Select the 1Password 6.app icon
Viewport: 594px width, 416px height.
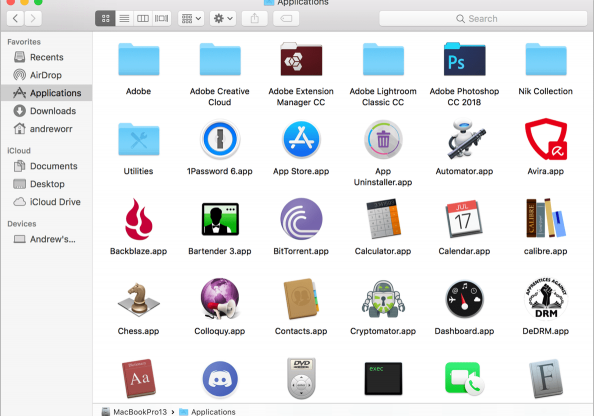pos(220,139)
